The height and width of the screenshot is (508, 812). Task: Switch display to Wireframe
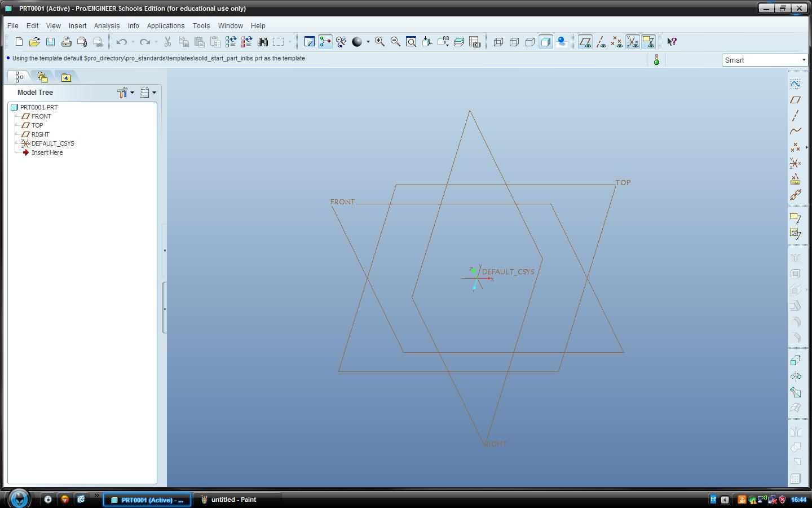click(x=498, y=42)
